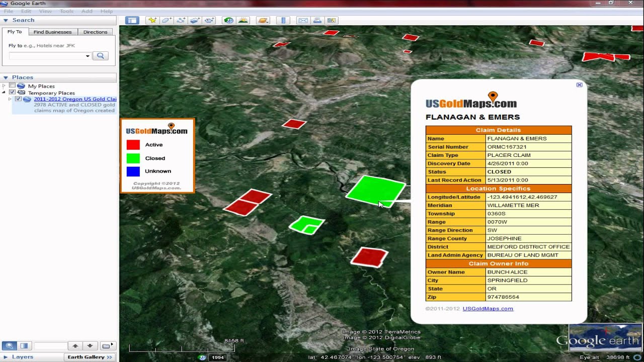Click the USGoldMaps.com logo in the info balloon
This screenshot has height=362, width=644.
coord(471,101)
